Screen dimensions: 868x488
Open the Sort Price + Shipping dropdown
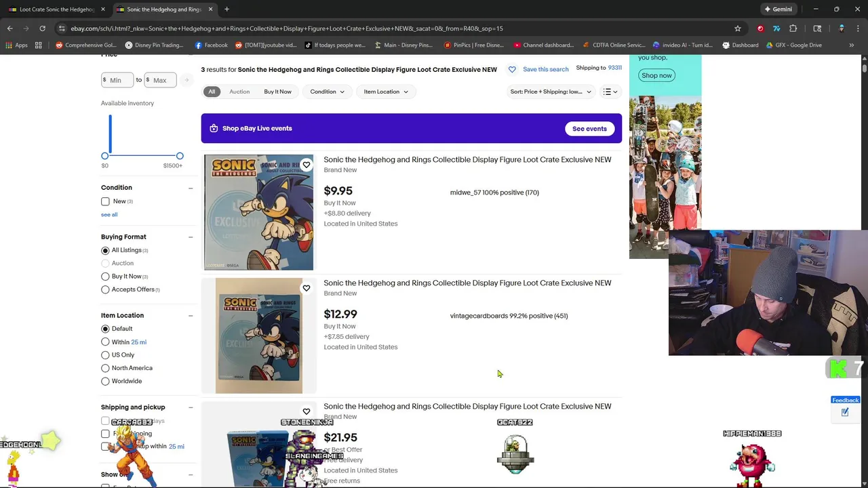(x=551, y=91)
